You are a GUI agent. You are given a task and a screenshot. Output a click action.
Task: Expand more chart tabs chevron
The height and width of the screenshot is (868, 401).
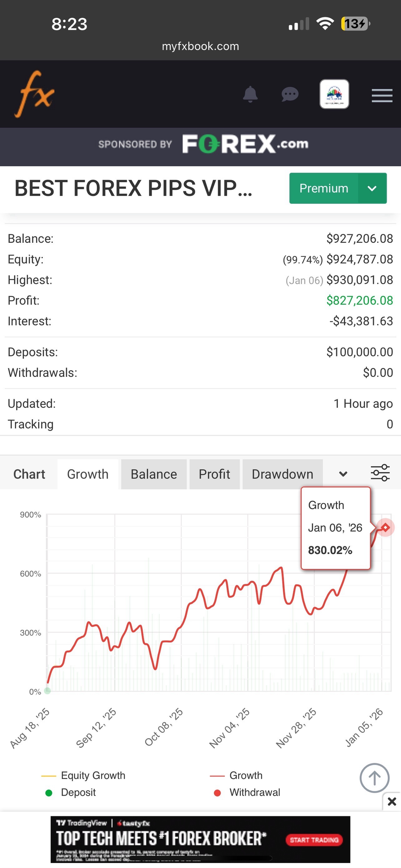pos(343,474)
